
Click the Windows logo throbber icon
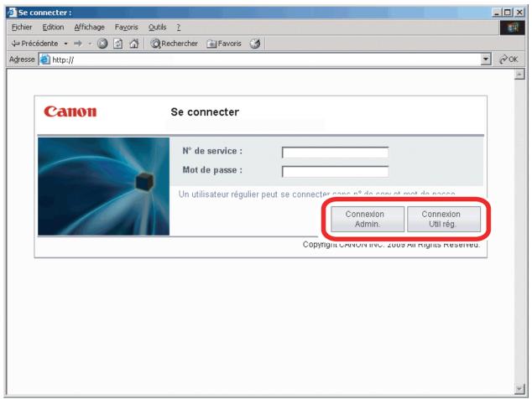click(512, 28)
